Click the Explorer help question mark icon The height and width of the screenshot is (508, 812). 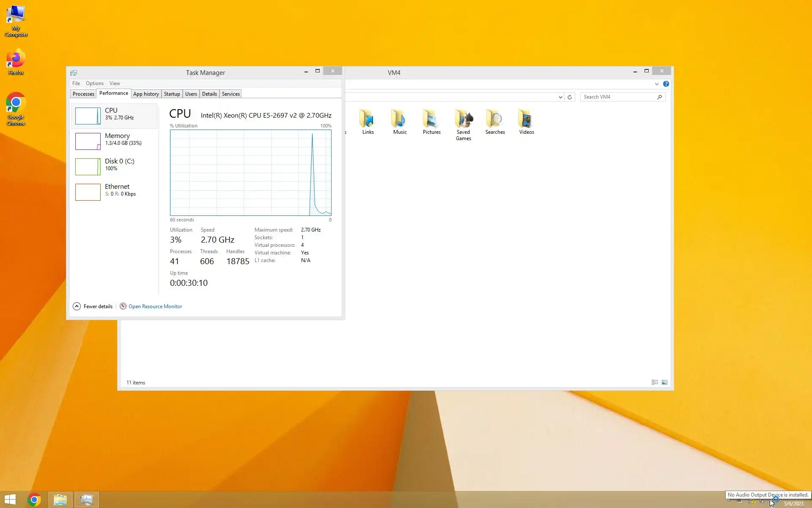click(666, 84)
